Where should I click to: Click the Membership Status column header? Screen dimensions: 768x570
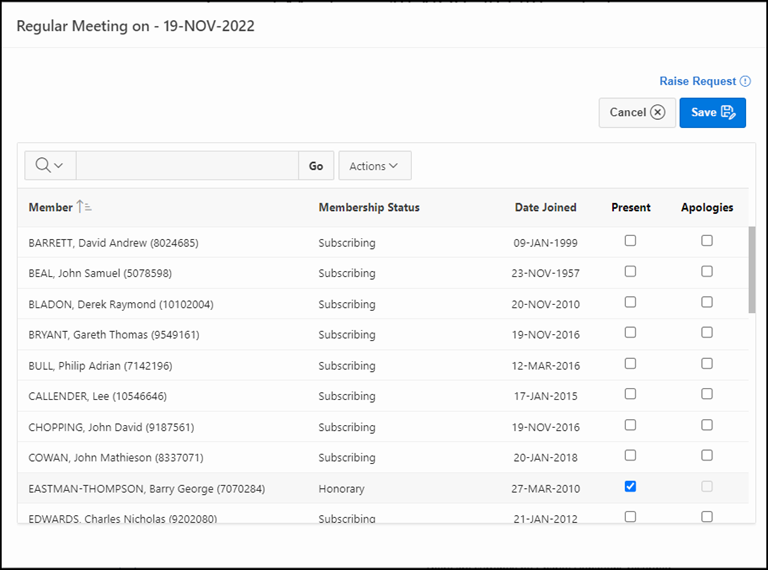click(369, 208)
